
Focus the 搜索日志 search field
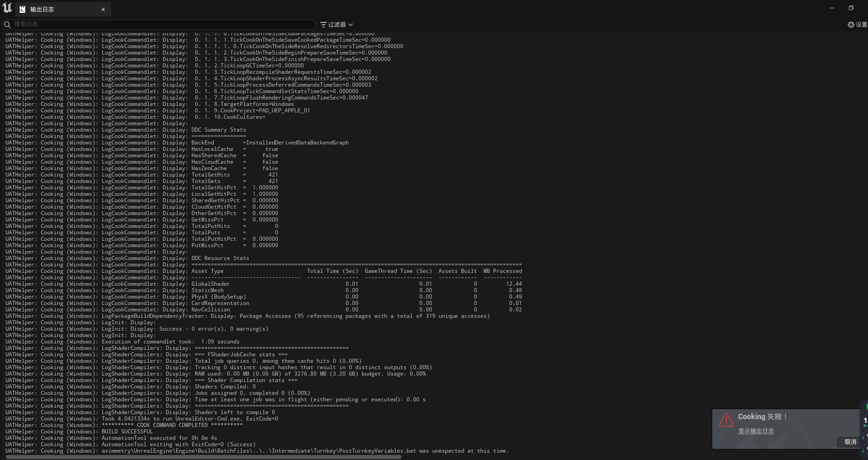159,24
